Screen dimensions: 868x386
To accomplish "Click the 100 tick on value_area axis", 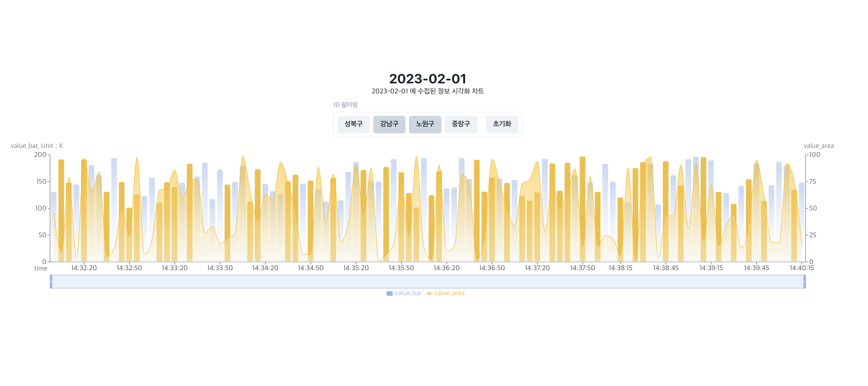I will (814, 155).
